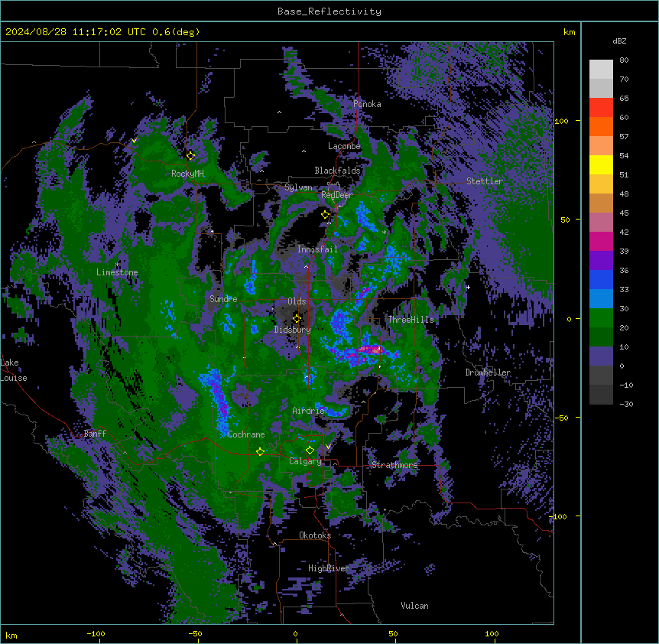Click the Ponoka city label

click(367, 104)
